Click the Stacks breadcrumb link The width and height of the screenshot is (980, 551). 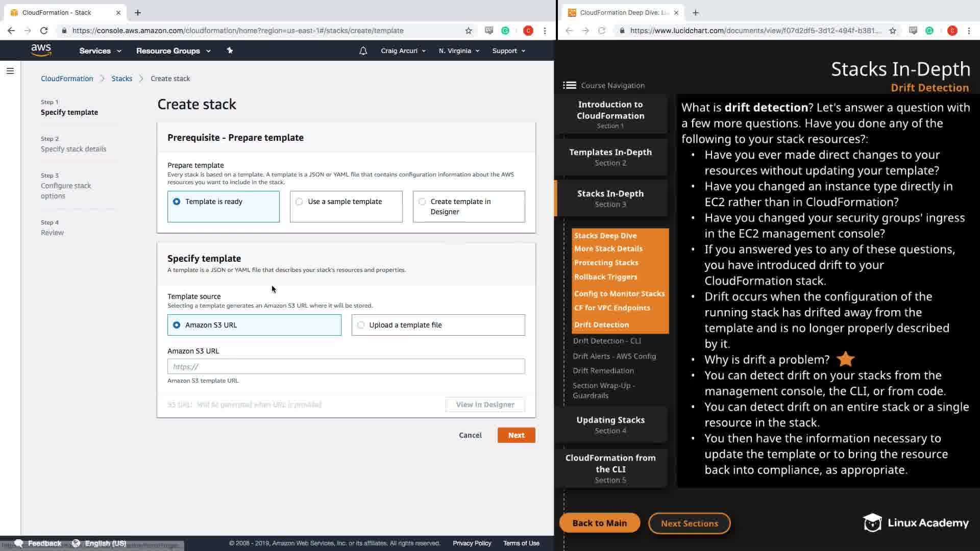coord(121,79)
